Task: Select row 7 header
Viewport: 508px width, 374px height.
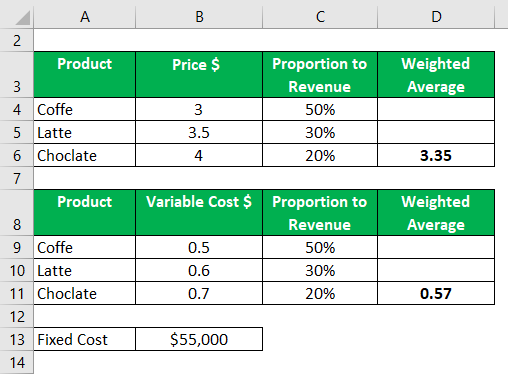Action: click(17, 178)
